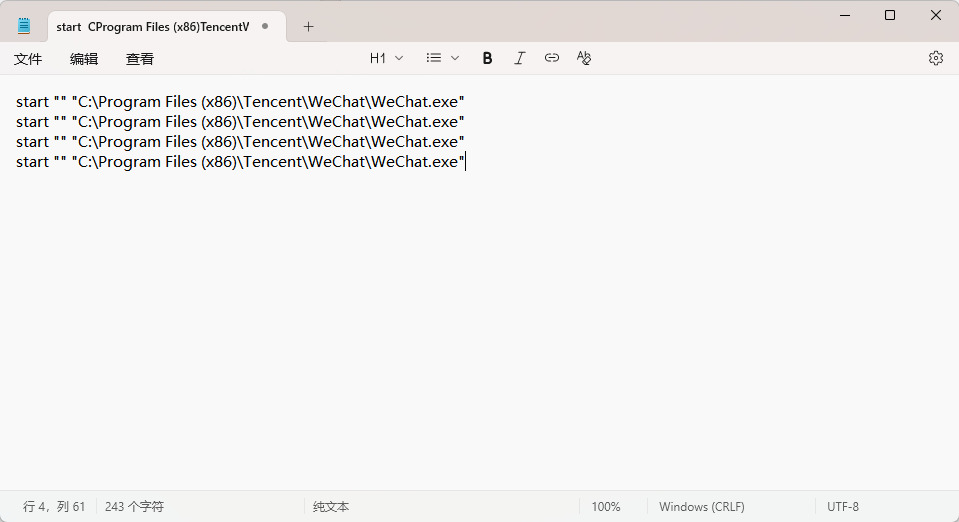The image size is (959, 522).
Task: Click the 243 个字符 character count
Action: click(134, 507)
